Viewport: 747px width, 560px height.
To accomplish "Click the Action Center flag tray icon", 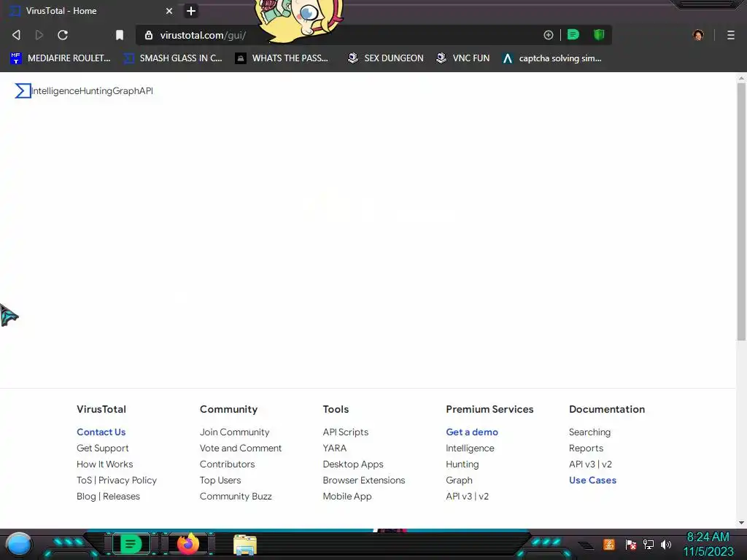I will pos(631,544).
